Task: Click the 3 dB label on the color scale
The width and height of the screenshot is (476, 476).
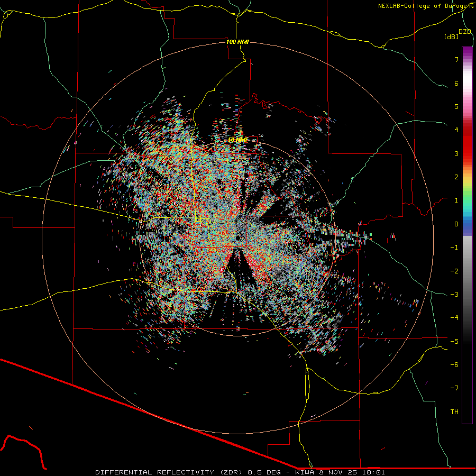Action: [x=456, y=153]
